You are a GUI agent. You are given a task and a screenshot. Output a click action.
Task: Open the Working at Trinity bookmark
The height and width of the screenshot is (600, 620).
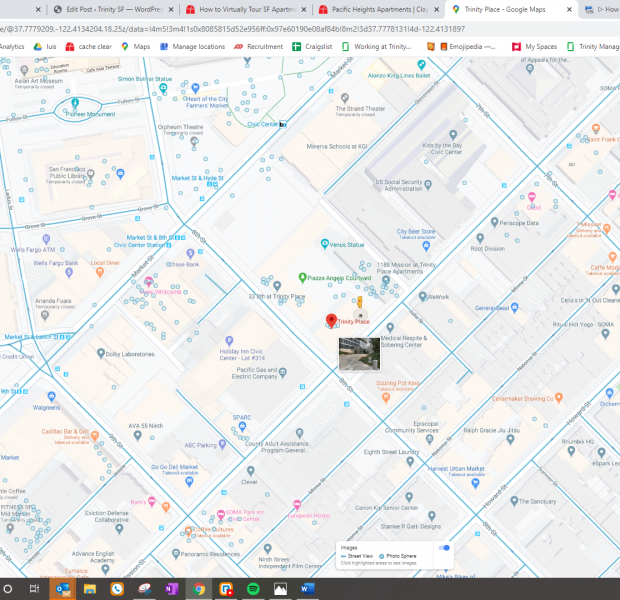(376, 47)
